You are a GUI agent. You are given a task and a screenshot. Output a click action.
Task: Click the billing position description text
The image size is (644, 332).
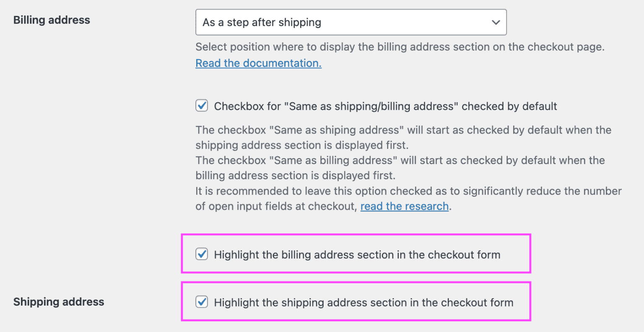tap(400, 47)
